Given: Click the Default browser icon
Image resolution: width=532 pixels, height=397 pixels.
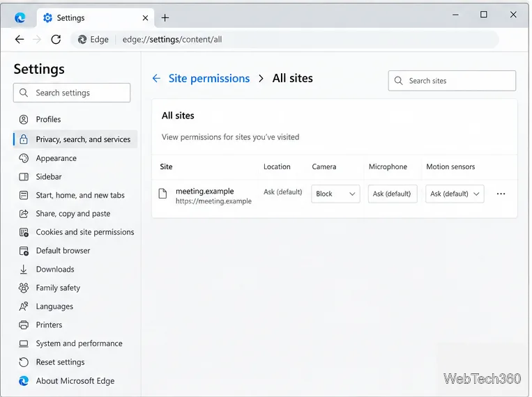Looking at the screenshot, I should [24, 251].
